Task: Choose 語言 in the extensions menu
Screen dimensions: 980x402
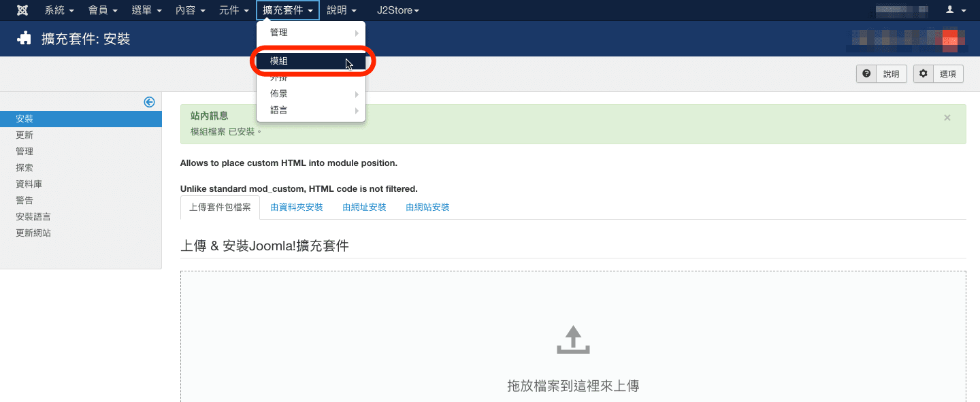Action: tap(311, 110)
